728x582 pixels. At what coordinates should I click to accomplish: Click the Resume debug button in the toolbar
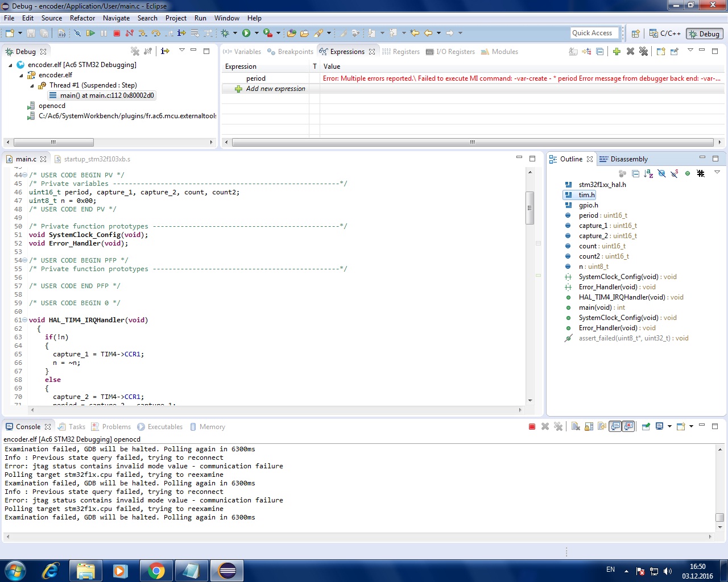pyautogui.click(x=90, y=34)
